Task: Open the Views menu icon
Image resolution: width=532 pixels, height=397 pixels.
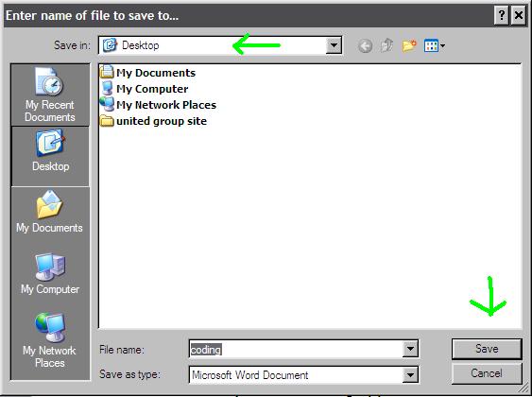Action: coord(435,45)
